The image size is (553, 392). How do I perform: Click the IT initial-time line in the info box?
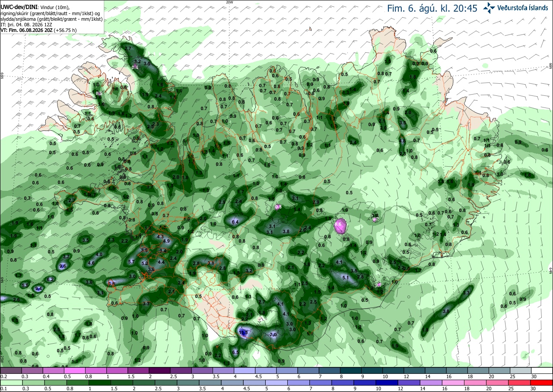click(26, 25)
